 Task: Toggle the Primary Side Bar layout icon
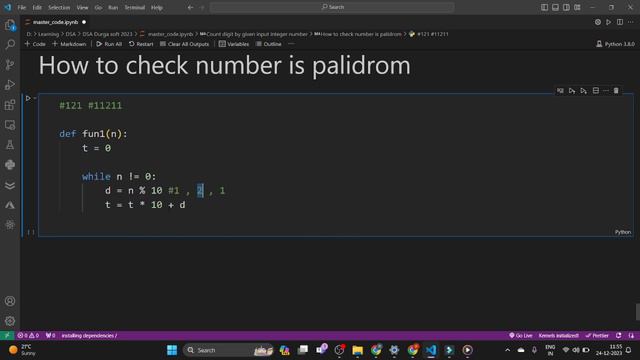(x=544, y=7)
